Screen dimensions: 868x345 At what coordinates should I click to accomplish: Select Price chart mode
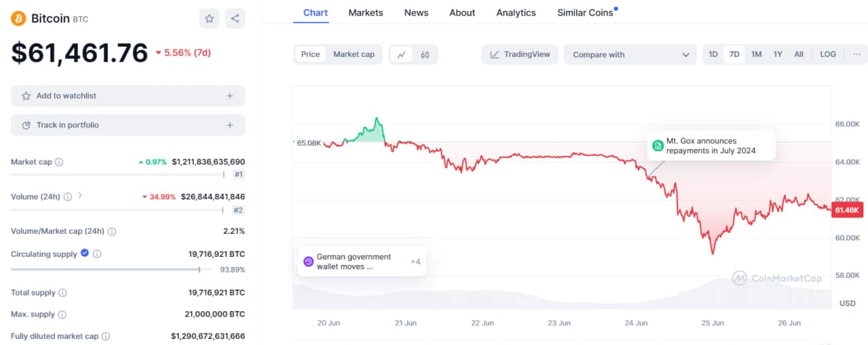(311, 54)
